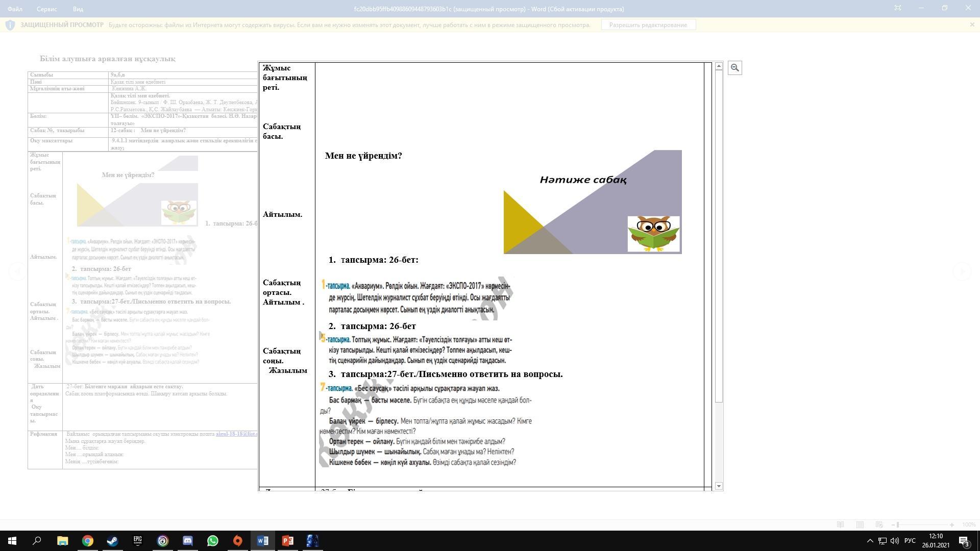Click the РУС input language indicator
980x551 pixels.
910,541
